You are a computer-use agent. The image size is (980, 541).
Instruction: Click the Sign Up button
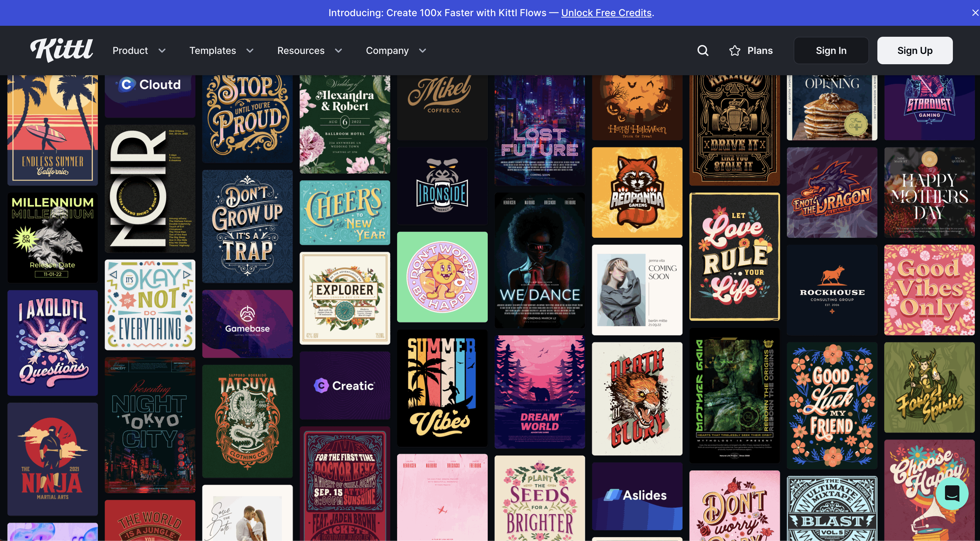click(x=914, y=50)
